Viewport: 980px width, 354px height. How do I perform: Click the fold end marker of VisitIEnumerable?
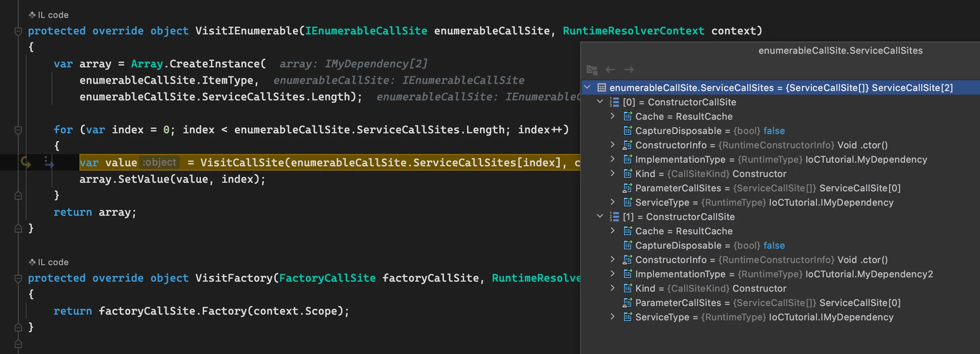tap(18, 228)
